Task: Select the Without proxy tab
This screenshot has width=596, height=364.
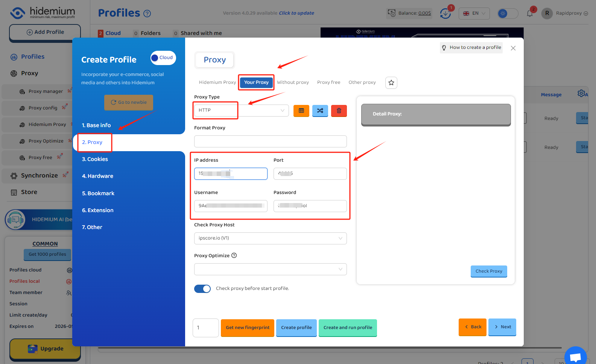Action: 293,82
